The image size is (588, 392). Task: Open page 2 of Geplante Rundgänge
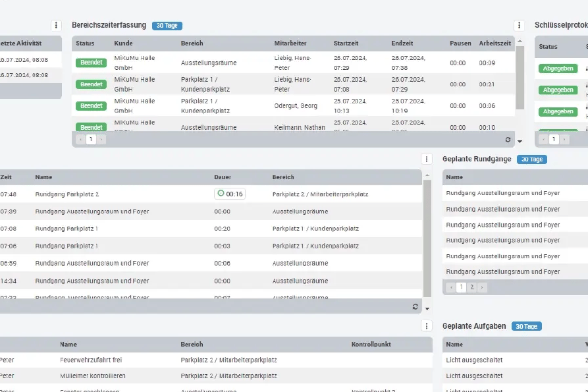pos(471,287)
